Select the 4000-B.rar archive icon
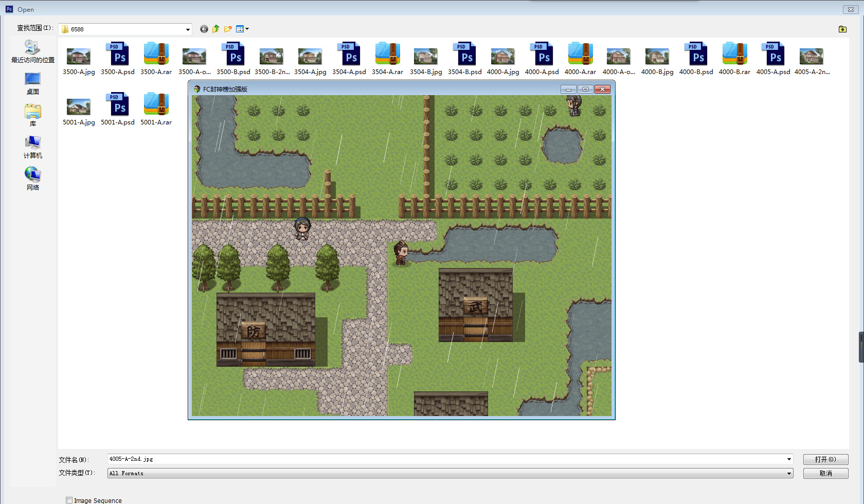 click(734, 54)
